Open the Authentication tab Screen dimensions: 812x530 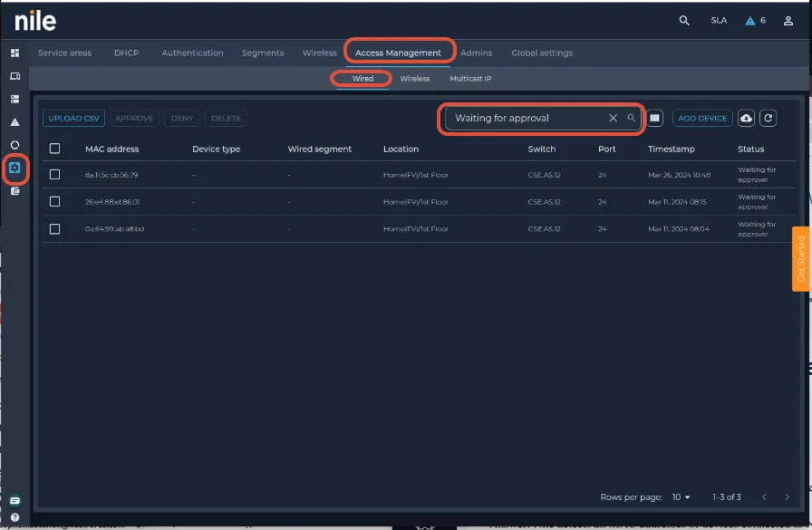(x=192, y=53)
